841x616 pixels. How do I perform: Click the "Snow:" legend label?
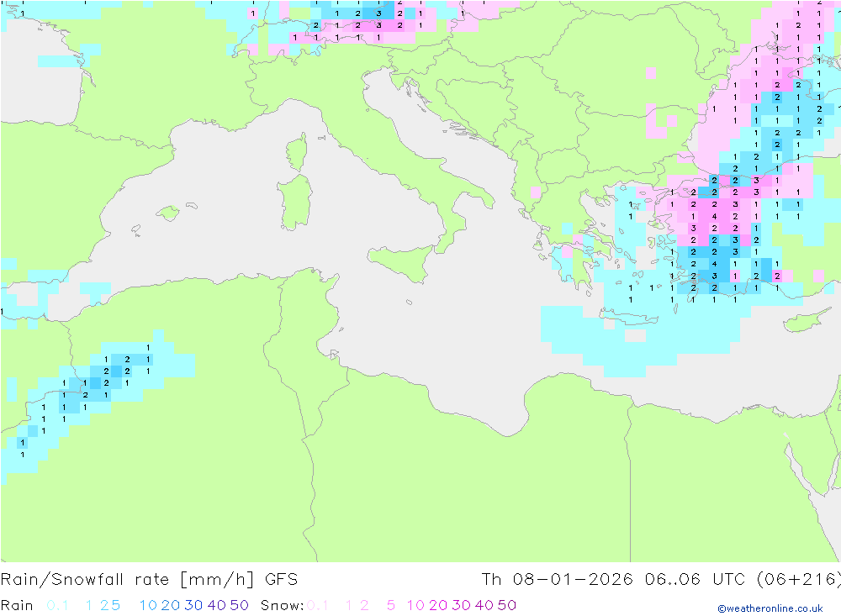282,605
